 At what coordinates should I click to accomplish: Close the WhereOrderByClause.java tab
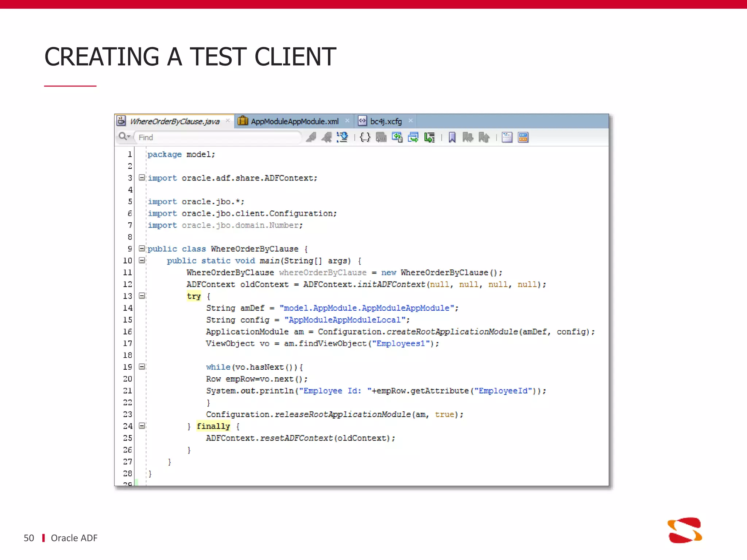click(228, 121)
